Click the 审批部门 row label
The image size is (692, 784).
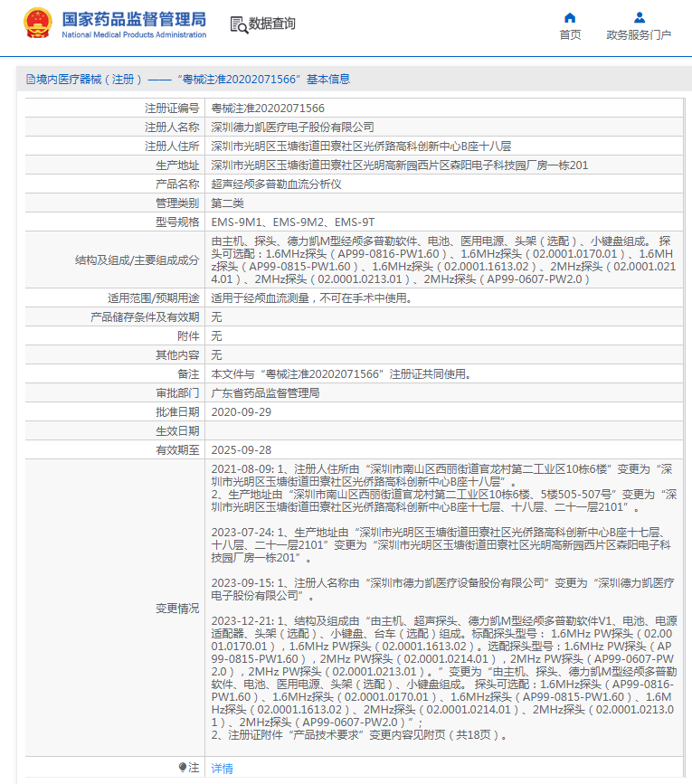177,393
